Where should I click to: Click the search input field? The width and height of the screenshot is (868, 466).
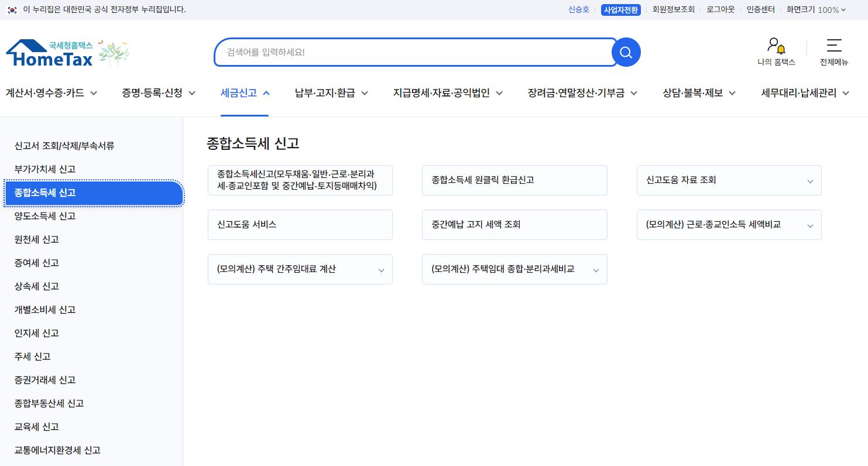pyautogui.click(x=410, y=52)
